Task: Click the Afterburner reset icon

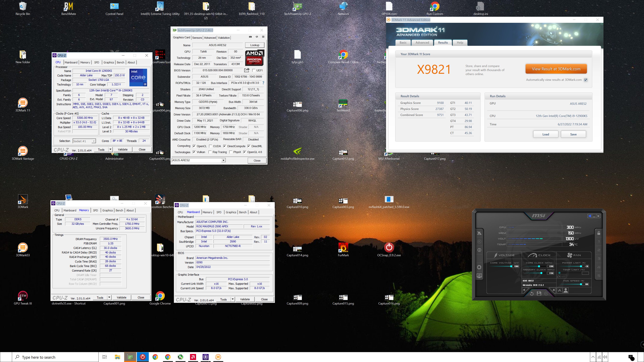Action: point(532,294)
